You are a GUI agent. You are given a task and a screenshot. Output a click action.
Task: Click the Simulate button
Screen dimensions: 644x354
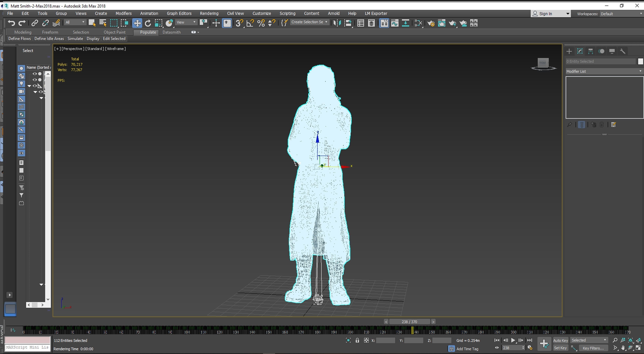75,39
